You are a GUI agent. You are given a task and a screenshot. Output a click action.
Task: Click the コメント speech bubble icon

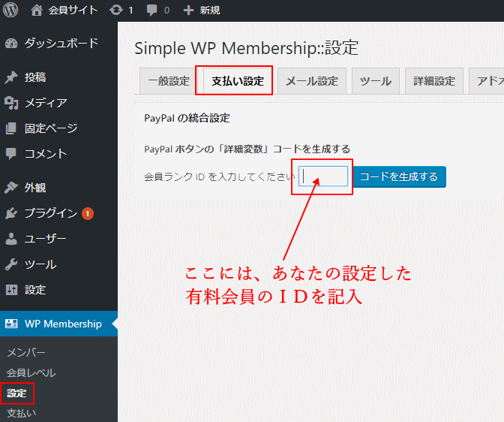11,154
